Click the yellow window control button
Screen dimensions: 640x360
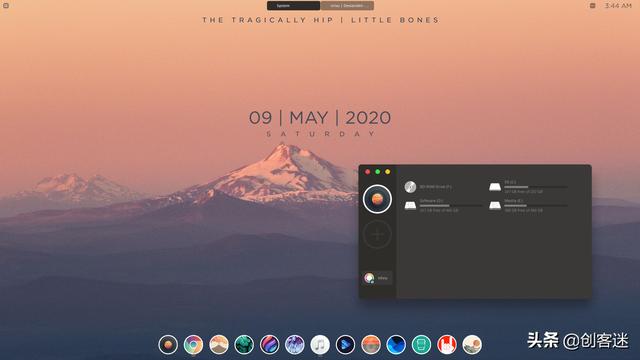click(x=388, y=172)
